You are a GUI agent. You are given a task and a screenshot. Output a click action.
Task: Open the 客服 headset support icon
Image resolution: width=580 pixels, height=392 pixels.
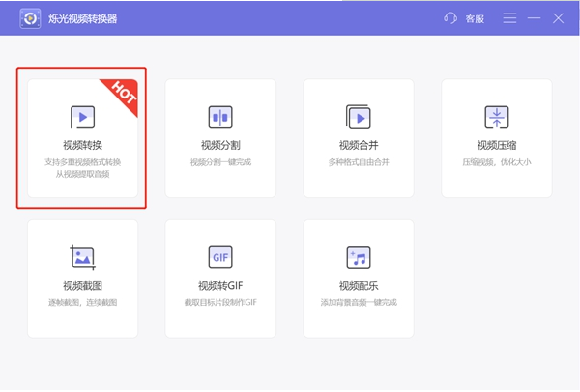[450, 18]
